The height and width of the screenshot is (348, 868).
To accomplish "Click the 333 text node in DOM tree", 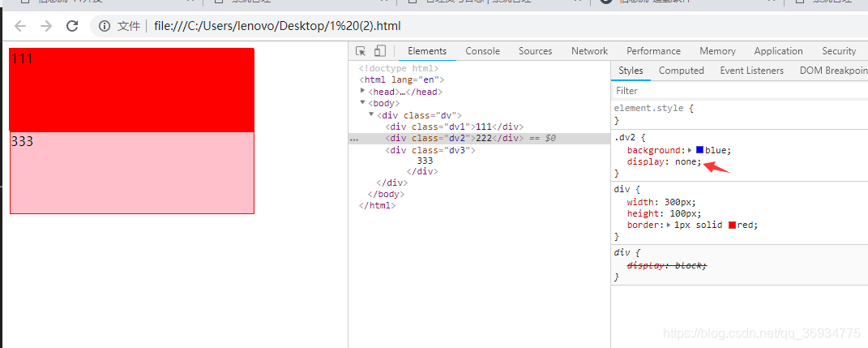I will (x=425, y=161).
